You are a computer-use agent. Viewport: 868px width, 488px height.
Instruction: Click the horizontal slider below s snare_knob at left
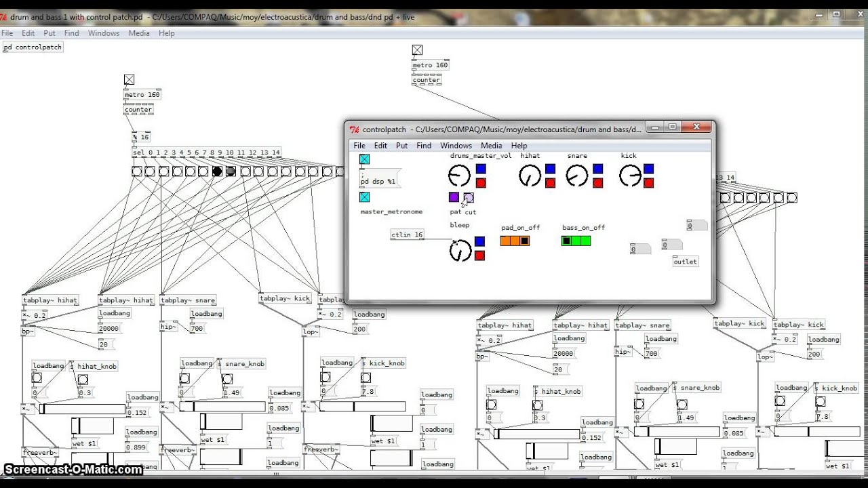[222, 407]
